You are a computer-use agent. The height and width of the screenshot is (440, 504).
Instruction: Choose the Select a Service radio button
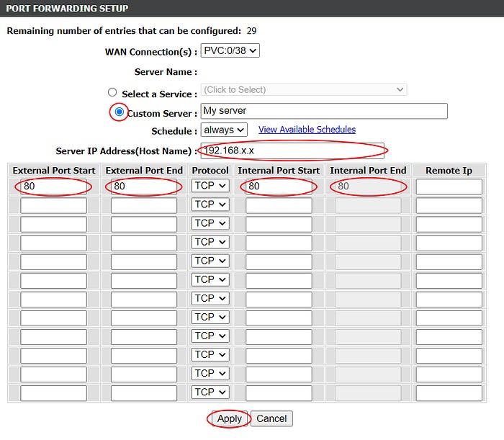(x=112, y=93)
